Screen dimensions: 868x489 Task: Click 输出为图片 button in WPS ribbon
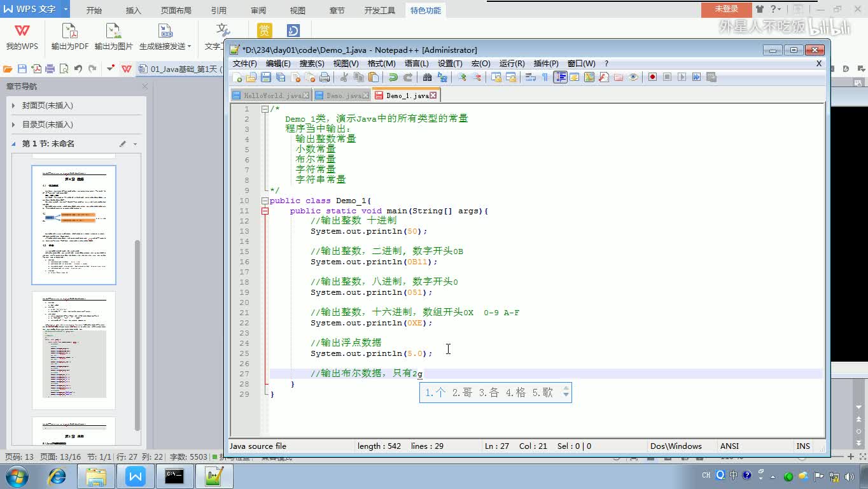114,37
